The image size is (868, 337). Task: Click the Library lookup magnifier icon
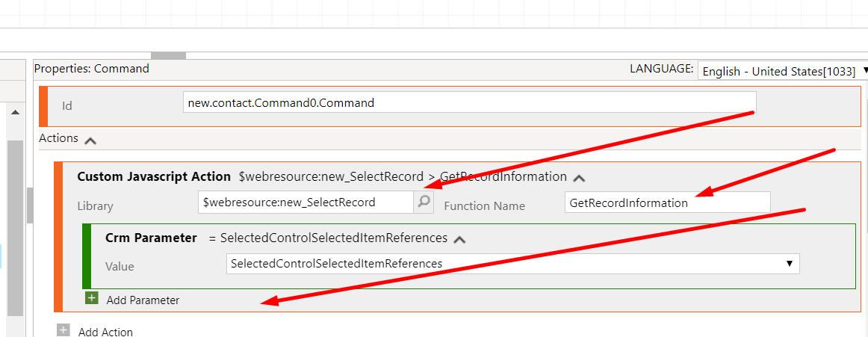pyautogui.click(x=424, y=202)
